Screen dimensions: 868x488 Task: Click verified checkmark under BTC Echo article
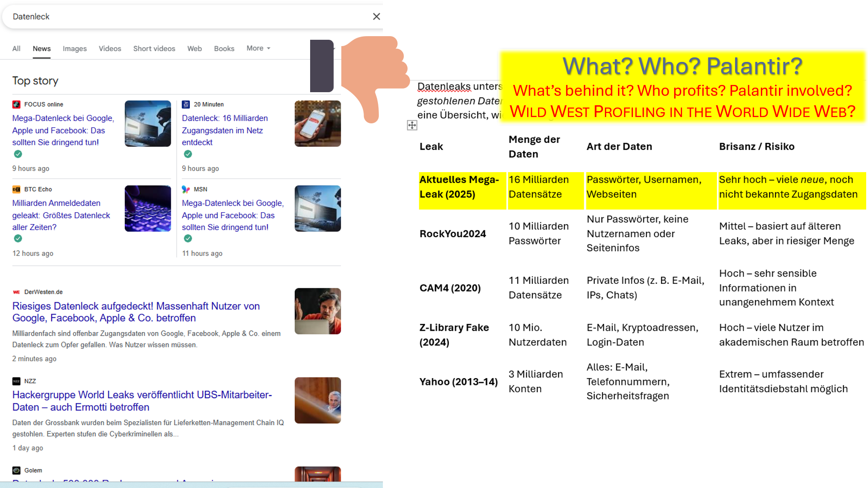[x=18, y=238]
